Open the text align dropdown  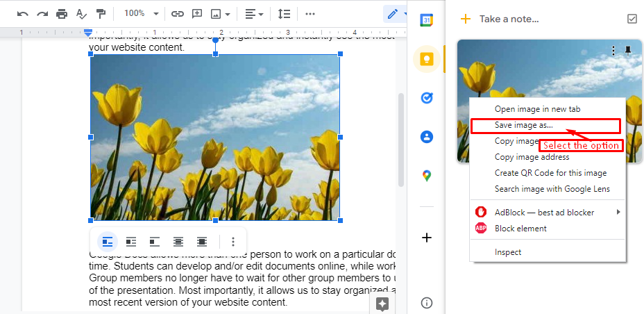click(253, 14)
